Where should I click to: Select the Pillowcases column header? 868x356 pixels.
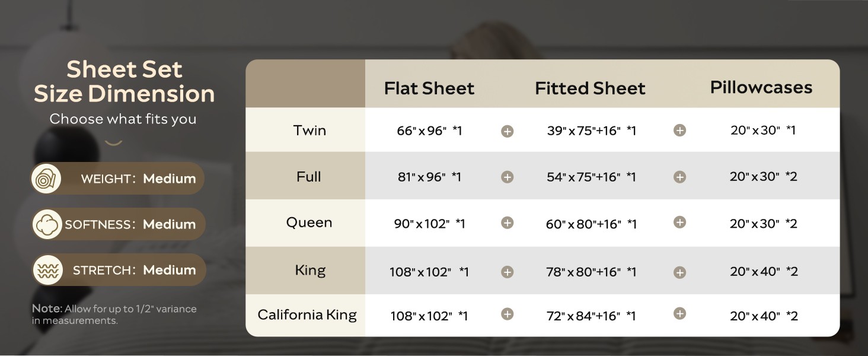coord(761,87)
